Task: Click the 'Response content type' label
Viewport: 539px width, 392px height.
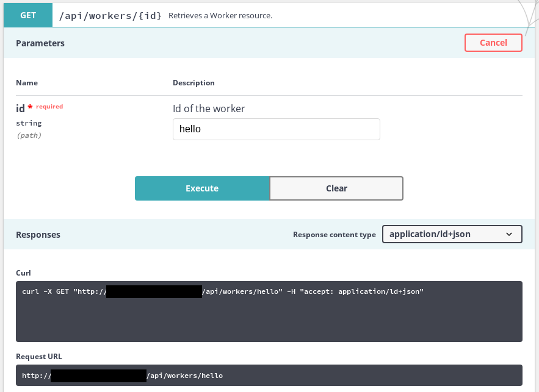Action: click(335, 235)
